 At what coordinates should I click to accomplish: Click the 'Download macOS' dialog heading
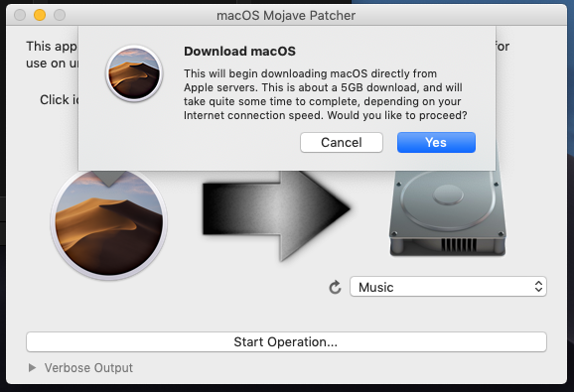[239, 52]
